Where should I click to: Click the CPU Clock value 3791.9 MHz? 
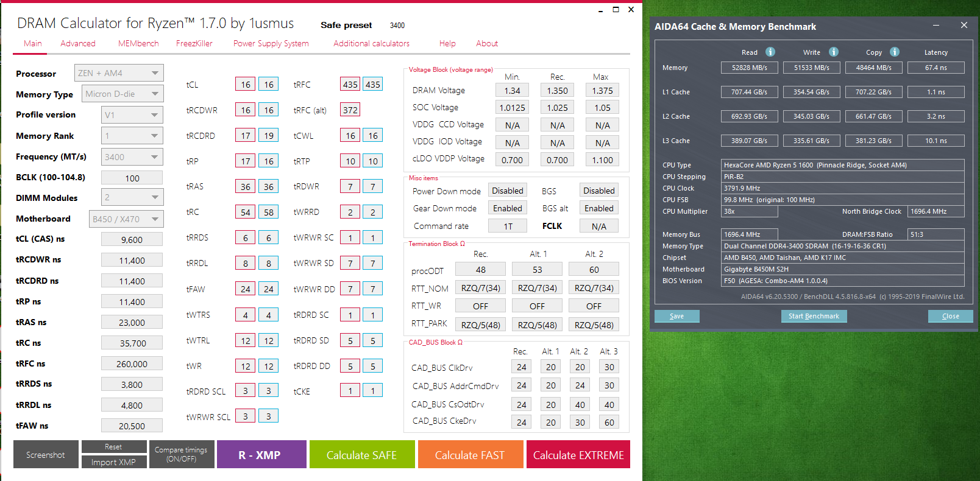(843, 188)
